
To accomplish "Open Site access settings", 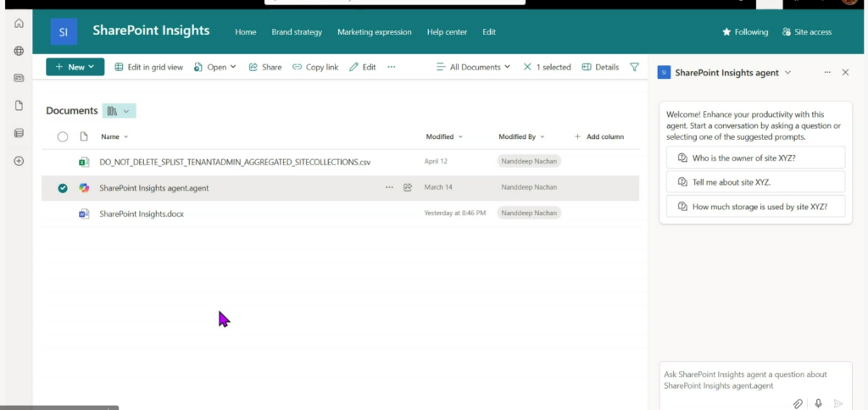I will point(807,32).
